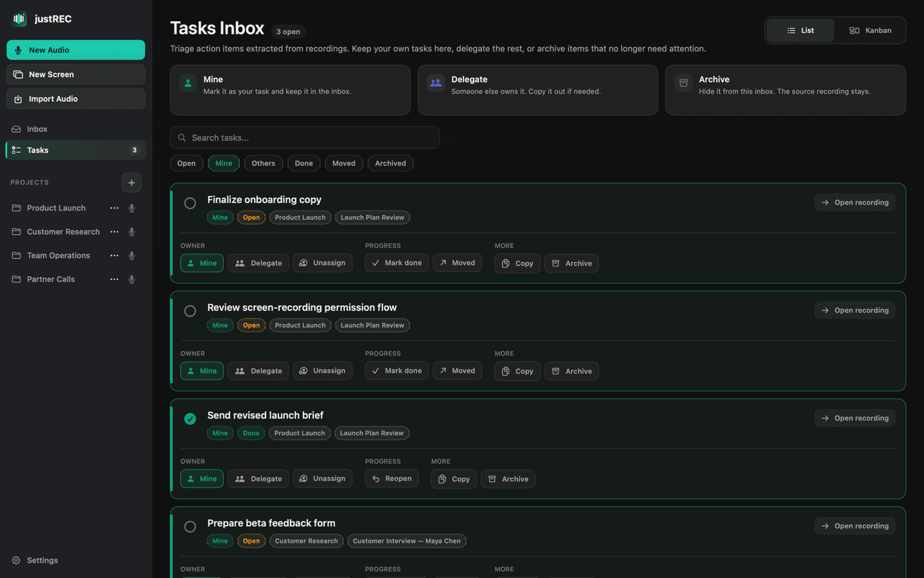
Task: Copy the Review screen-recording permission flow task
Action: 517,371
